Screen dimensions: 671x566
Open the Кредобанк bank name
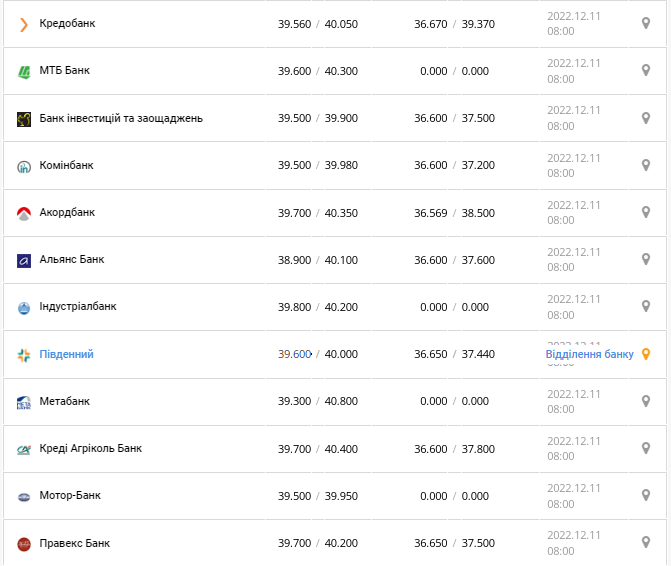coord(67,24)
